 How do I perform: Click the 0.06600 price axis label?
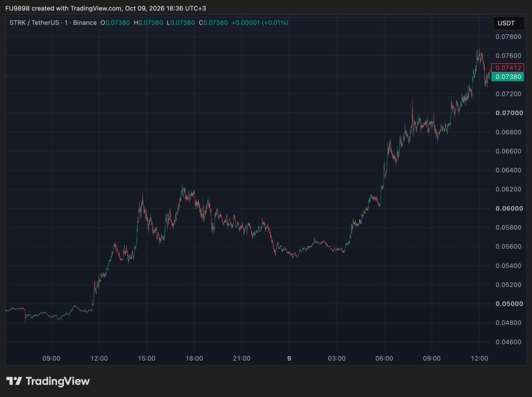(508, 151)
